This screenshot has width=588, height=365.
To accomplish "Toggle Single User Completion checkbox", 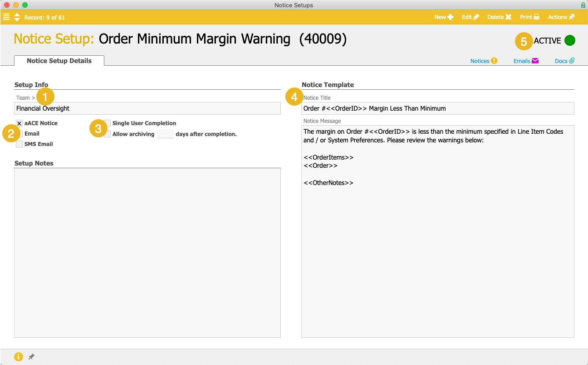I will pyautogui.click(x=108, y=123).
